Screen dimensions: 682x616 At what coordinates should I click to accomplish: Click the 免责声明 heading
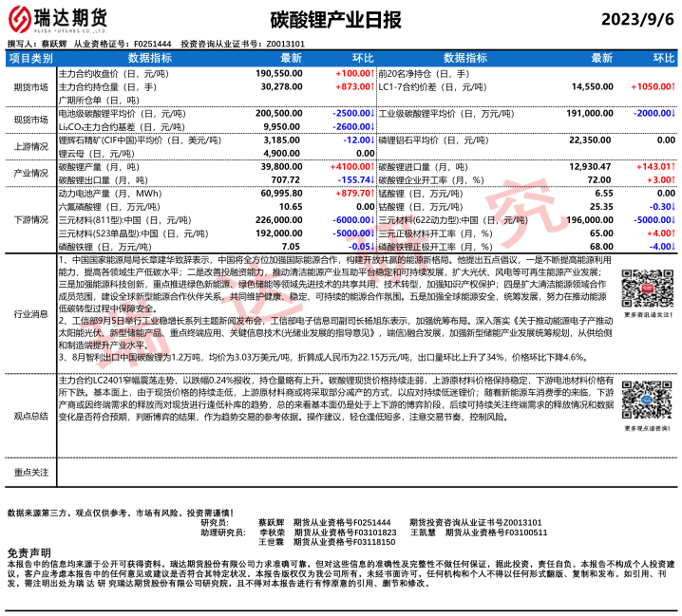[x=28, y=552]
